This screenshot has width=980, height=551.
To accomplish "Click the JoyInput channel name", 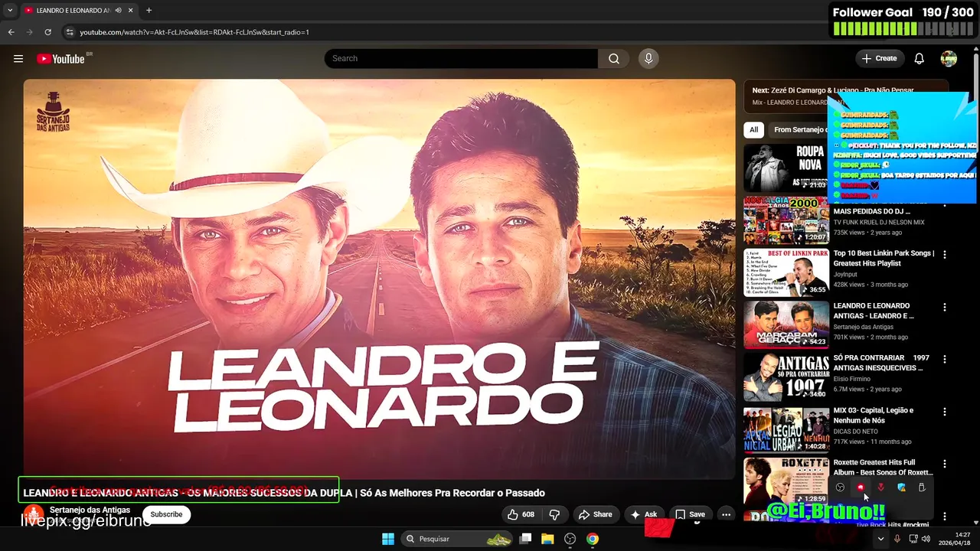I will (x=845, y=274).
